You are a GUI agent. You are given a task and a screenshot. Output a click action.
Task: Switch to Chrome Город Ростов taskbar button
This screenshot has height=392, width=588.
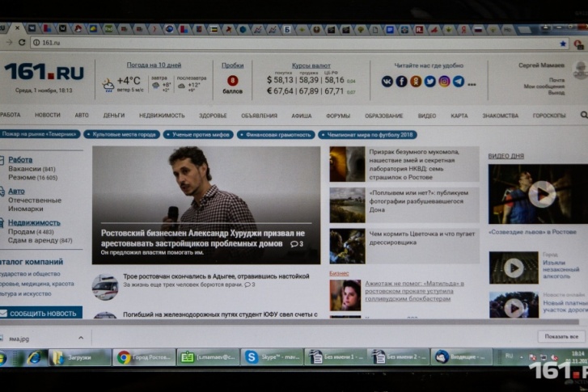tap(145, 357)
